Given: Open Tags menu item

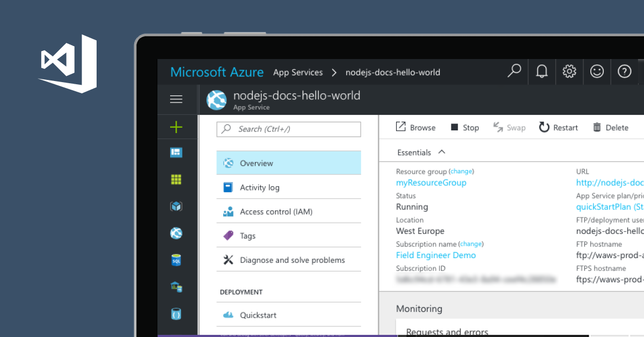Looking at the screenshot, I should click(x=289, y=236).
